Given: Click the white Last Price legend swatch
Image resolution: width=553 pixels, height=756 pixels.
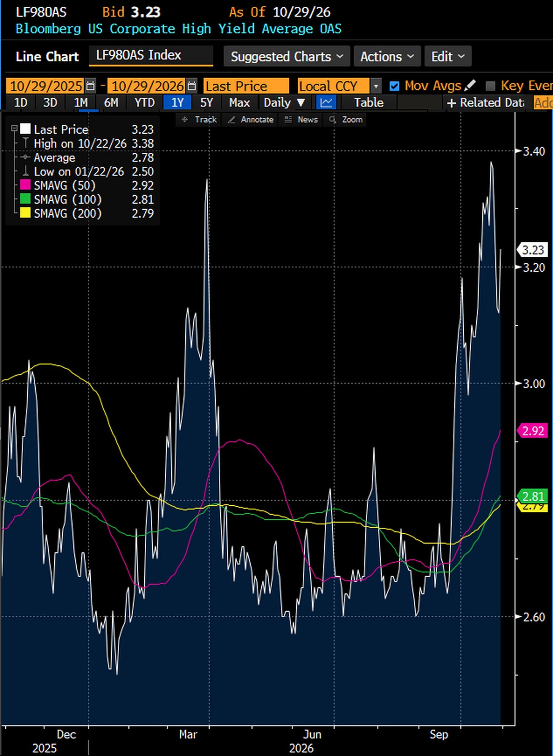Looking at the screenshot, I should (x=25, y=129).
